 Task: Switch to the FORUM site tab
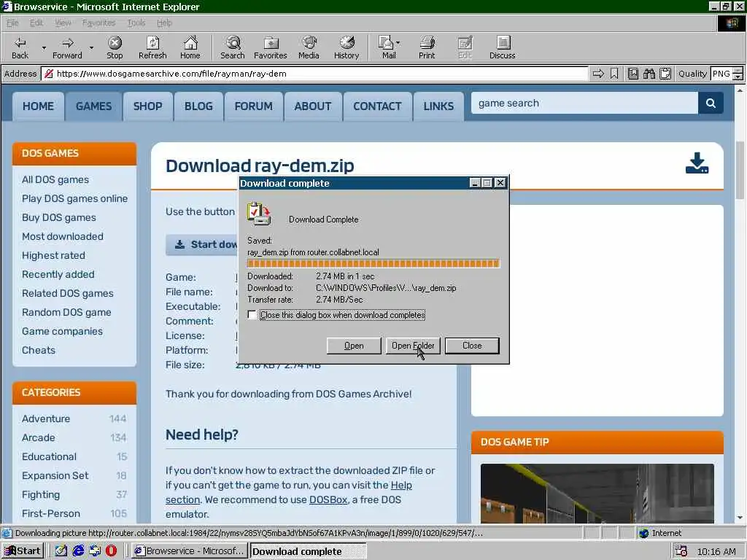pos(253,106)
